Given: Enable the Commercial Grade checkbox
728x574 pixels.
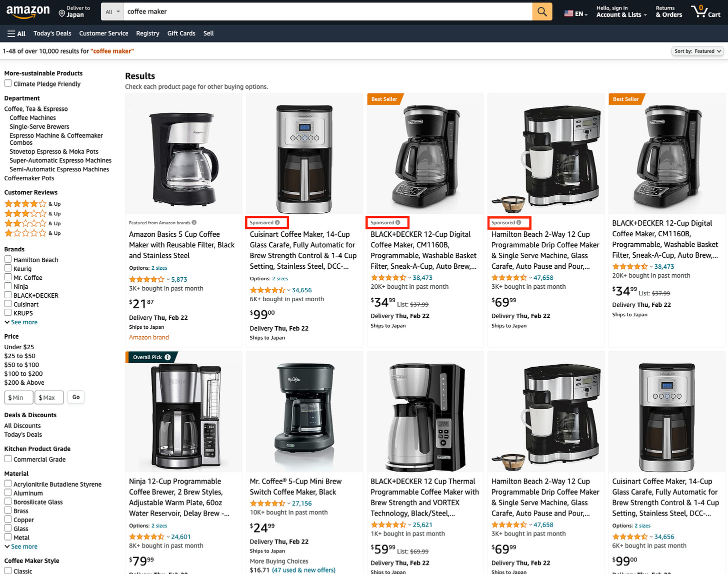Looking at the screenshot, I should 8,459.
